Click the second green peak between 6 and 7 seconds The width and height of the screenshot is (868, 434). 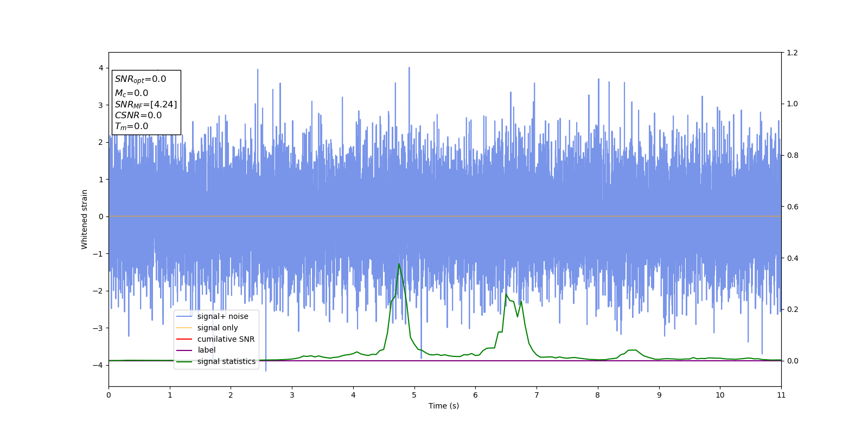pyautogui.click(x=506, y=295)
